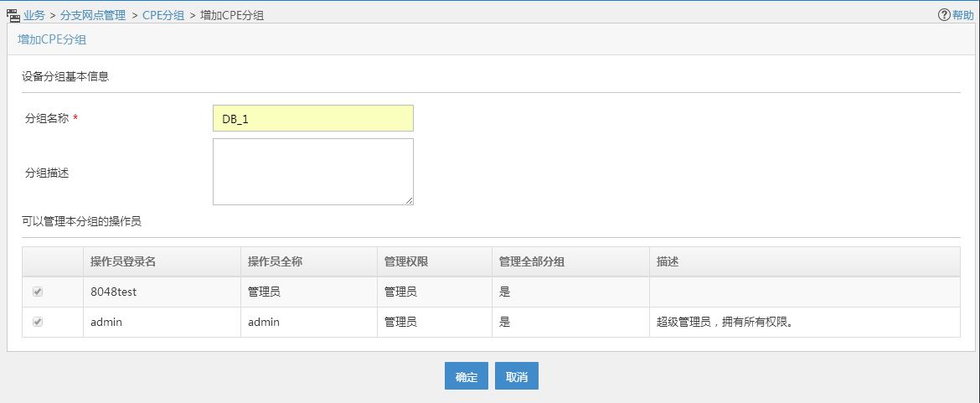Click the 确定 confirm button
This screenshot has width=980, height=403.
(x=467, y=376)
